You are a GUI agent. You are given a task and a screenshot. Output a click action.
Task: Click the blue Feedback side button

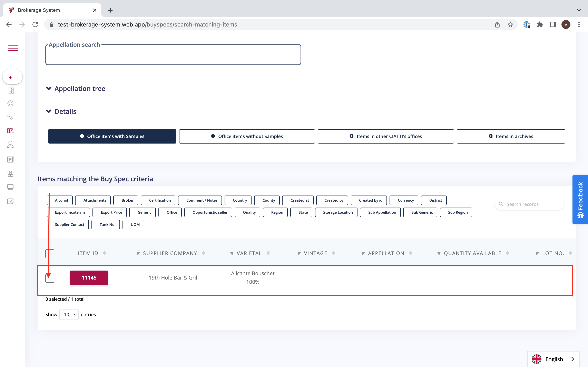point(580,200)
